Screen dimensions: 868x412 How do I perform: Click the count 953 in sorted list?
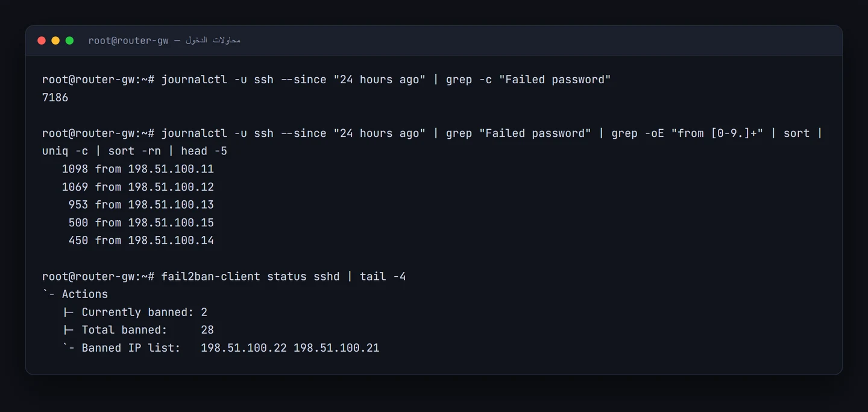pos(78,204)
